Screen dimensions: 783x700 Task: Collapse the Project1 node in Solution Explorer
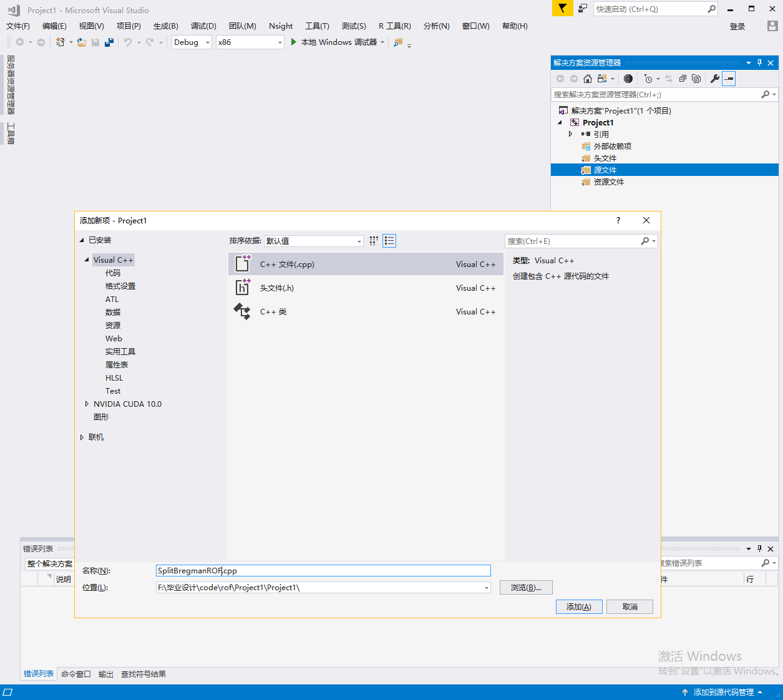click(560, 122)
